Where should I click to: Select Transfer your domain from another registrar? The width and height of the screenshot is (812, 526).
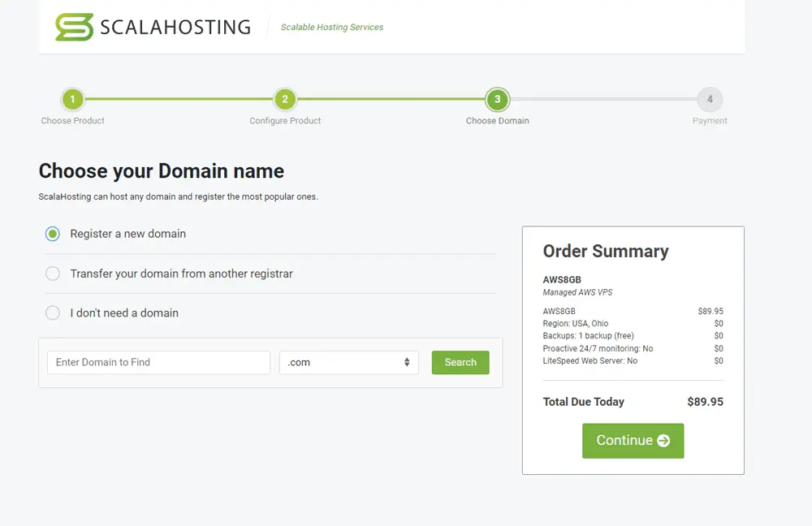(x=53, y=274)
